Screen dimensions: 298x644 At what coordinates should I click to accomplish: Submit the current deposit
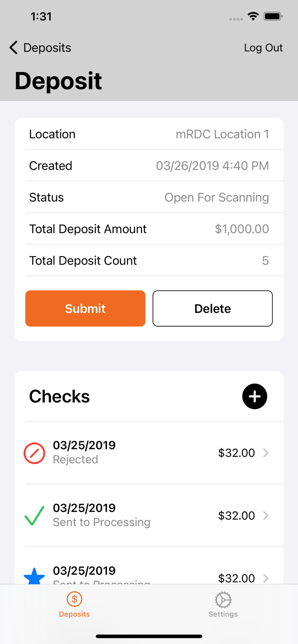click(85, 308)
